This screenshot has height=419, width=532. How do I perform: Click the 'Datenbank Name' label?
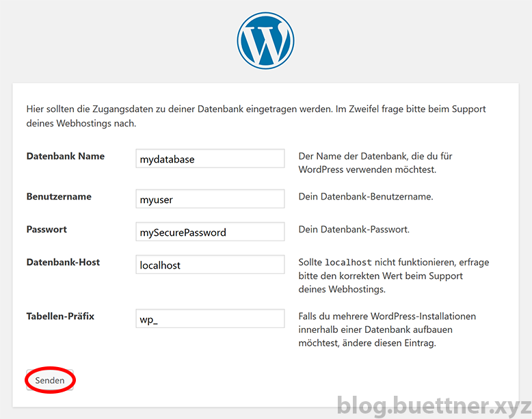[66, 156]
